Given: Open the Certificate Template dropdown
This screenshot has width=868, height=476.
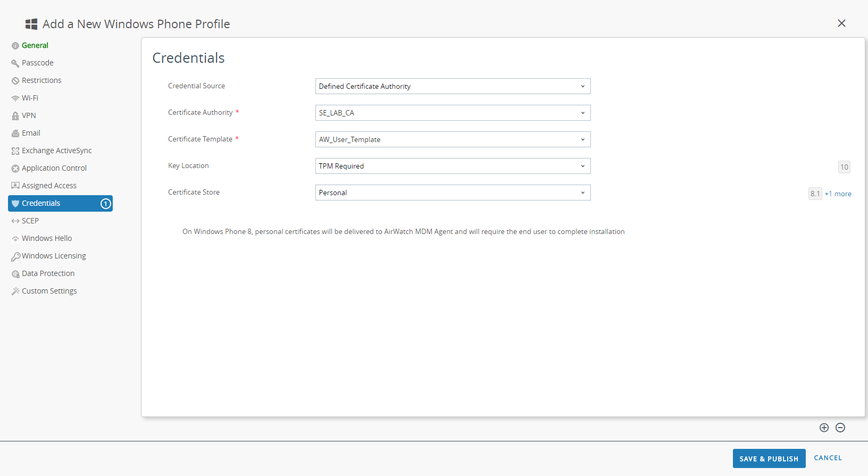Looking at the screenshot, I should 453,139.
